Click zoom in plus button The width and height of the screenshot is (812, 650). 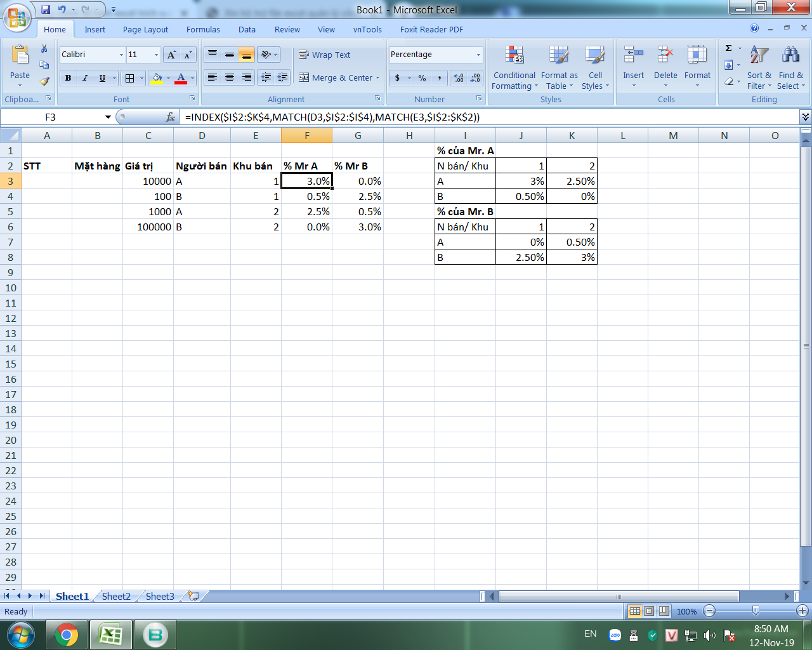coord(802,611)
